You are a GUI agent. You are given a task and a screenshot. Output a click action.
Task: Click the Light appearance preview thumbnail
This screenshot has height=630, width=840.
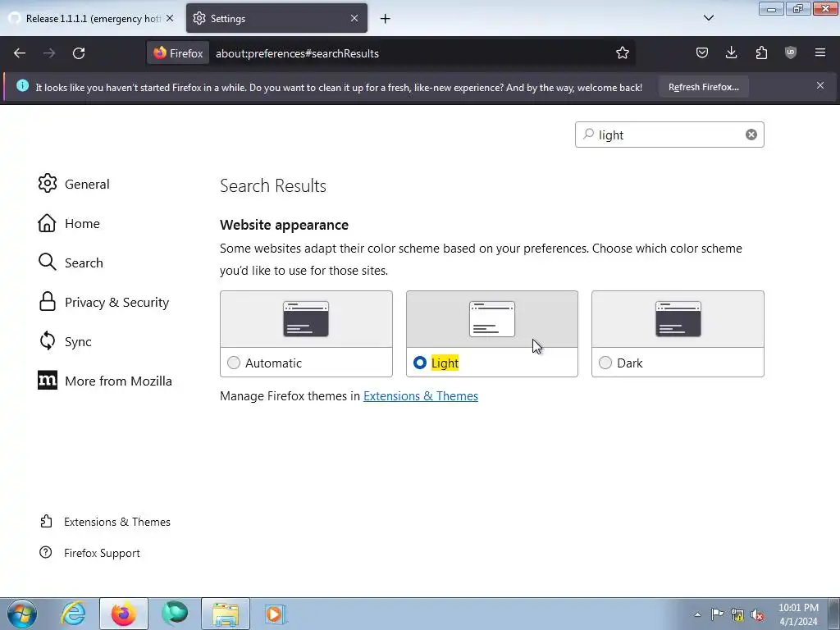pyautogui.click(x=492, y=319)
